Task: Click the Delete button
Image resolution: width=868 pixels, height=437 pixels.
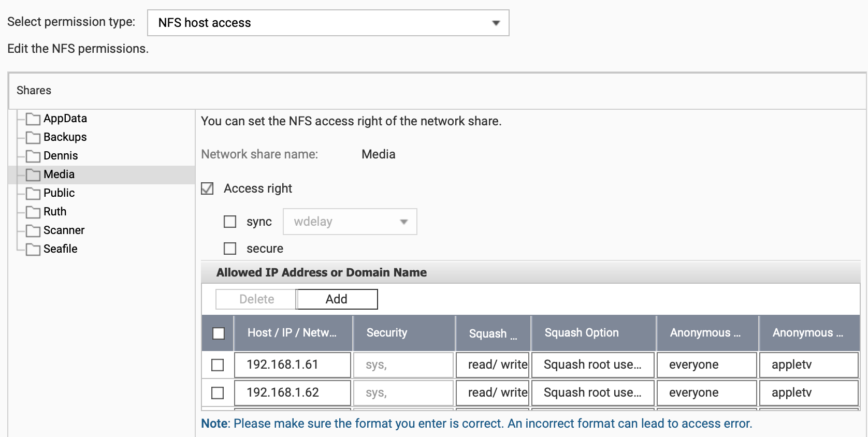Action: [256, 299]
